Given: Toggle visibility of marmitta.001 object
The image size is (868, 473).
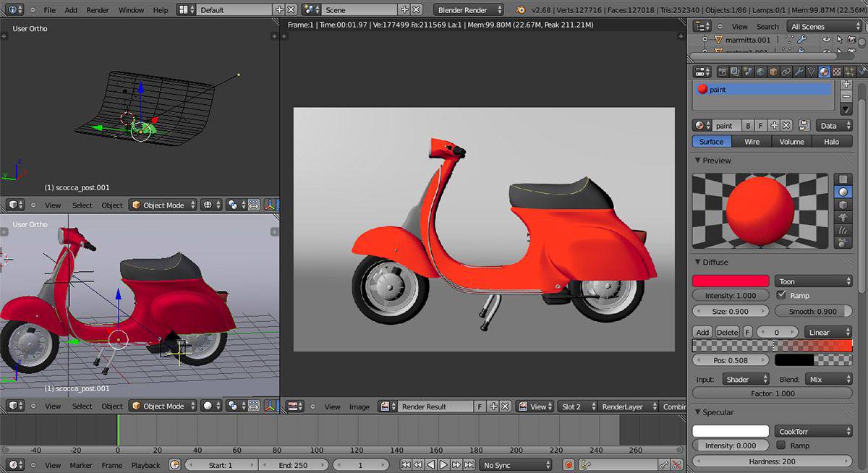Looking at the screenshot, I should tap(827, 41).
